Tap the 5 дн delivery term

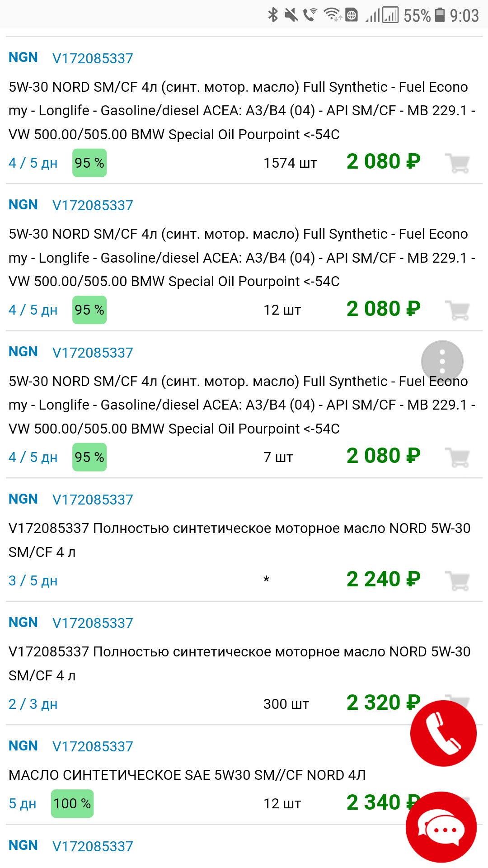(x=23, y=803)
